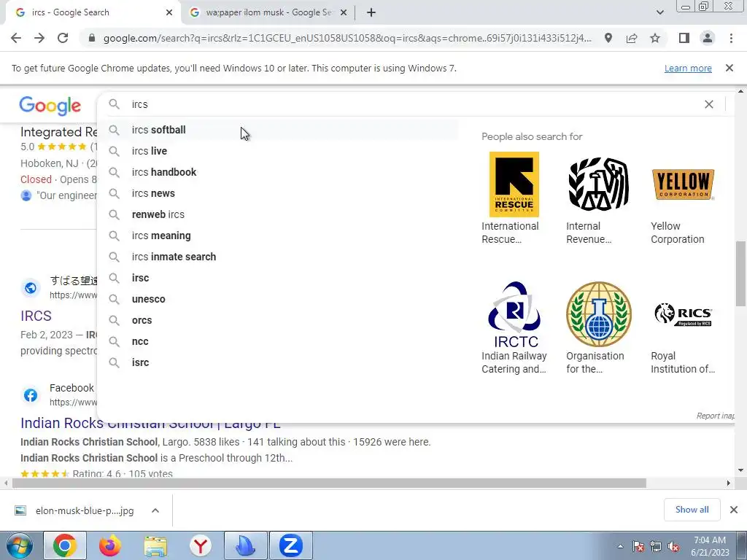Click the location pin icon in address bar
Viewport: 747px width, 560px height.
[x=608, y=38]
